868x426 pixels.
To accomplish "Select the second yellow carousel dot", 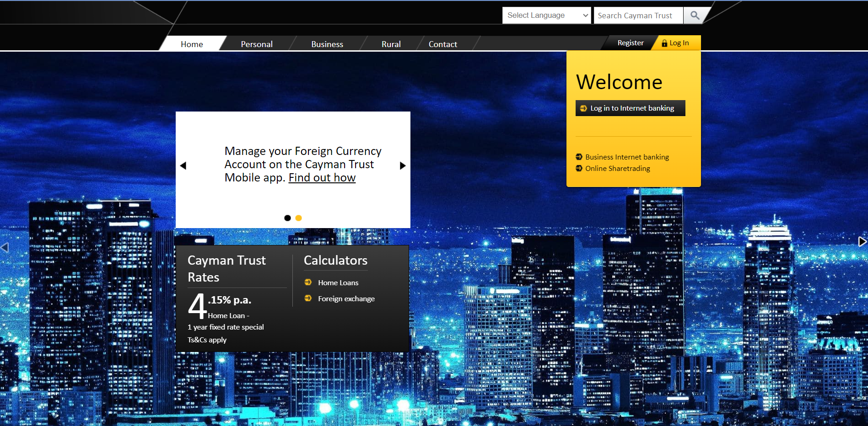I will tap(298, 218).
